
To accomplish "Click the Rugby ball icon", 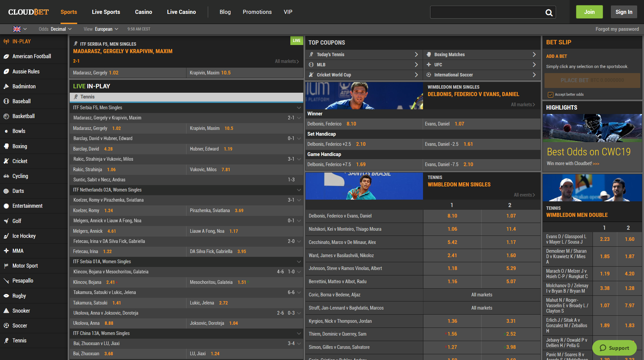I will pyautogui.click(x=6, y=296).
